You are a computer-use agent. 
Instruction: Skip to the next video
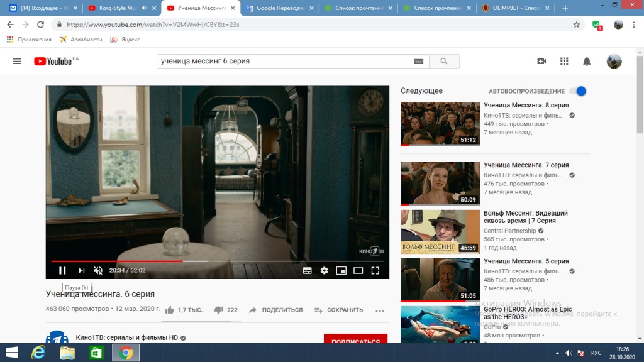pos(81,270)
